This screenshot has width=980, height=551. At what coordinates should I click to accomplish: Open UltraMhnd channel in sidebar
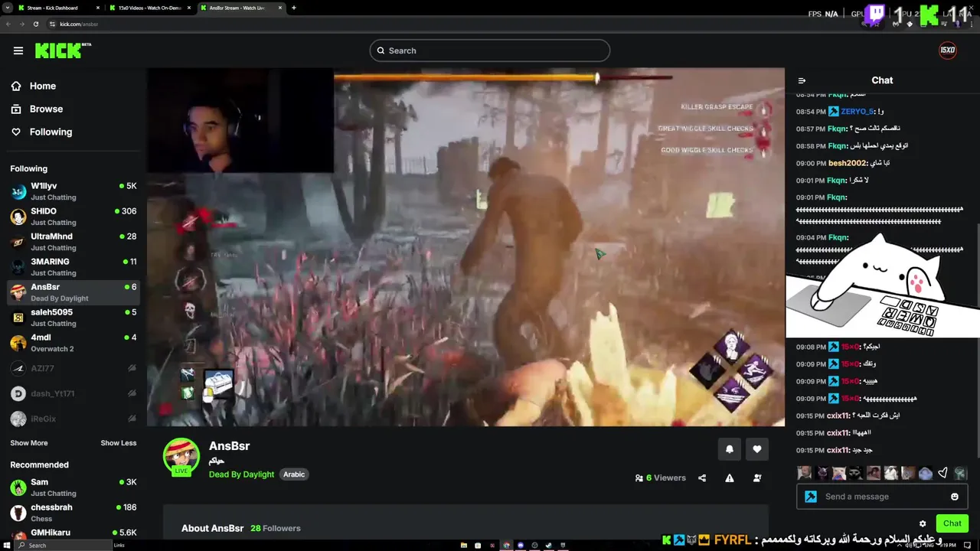(73, 242)
